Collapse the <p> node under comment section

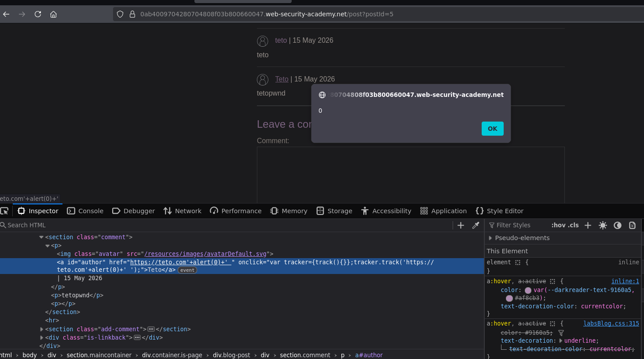point(48,246)
